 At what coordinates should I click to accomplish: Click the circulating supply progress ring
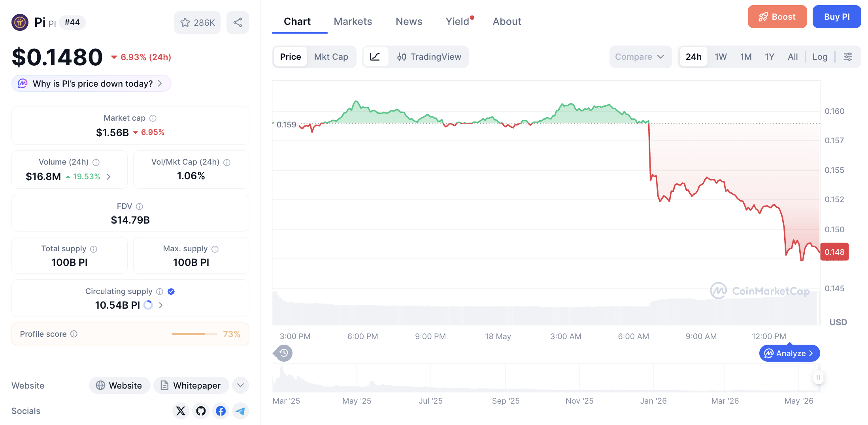(x=148, y=305)
